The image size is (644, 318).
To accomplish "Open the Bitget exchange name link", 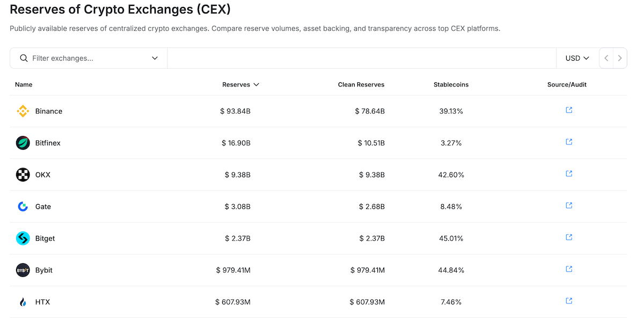I will (x=45, y=238).
